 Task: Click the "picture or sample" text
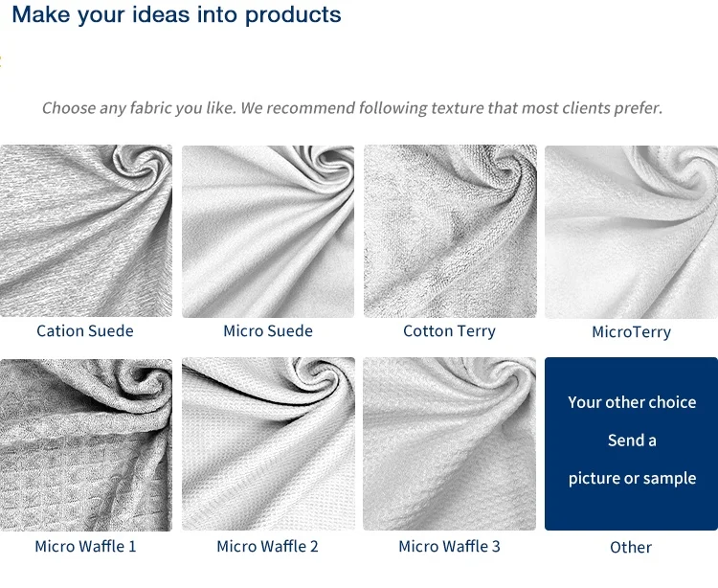[x=632, y=478]
